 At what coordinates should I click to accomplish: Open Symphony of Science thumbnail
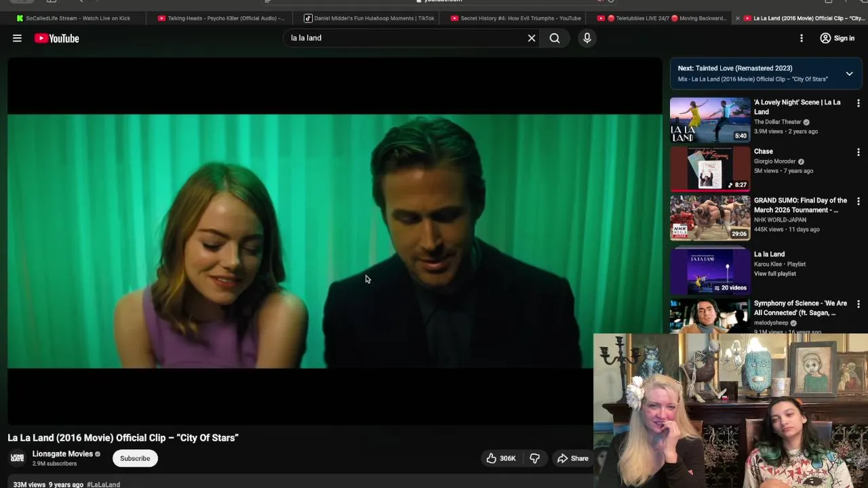pyautogui.click(x=710, y=316)
